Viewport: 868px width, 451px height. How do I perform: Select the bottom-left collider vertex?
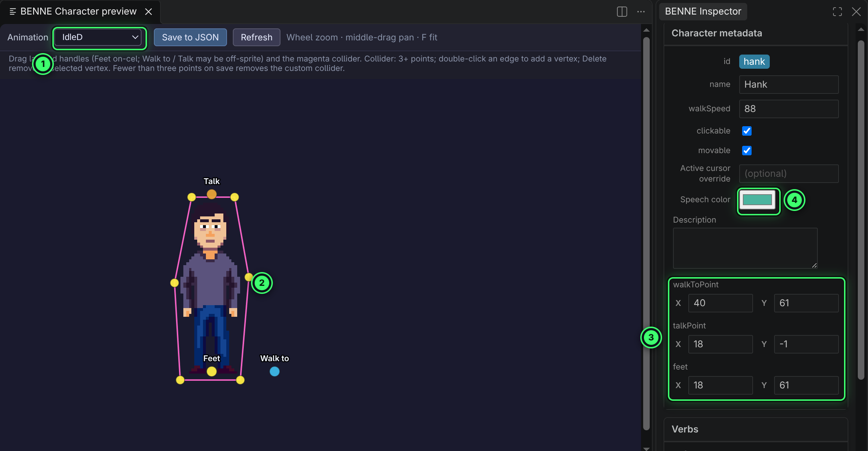pos(180,380)
